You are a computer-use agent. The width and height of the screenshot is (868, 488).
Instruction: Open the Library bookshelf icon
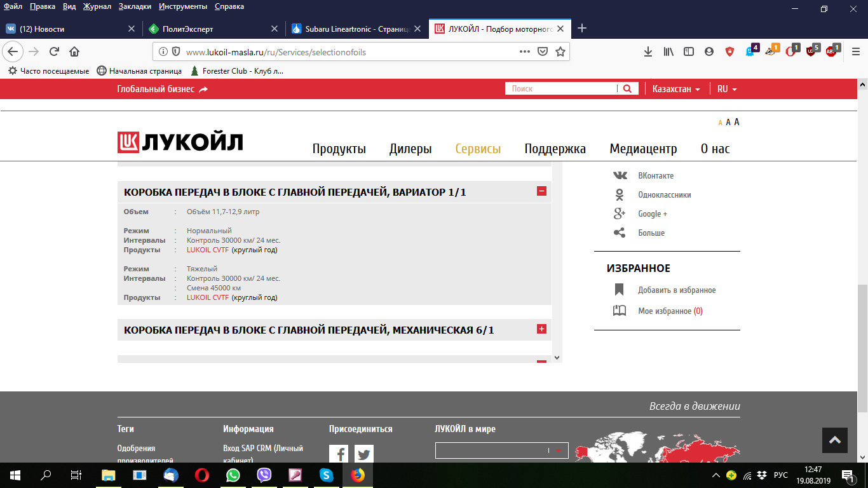pos(668,51)
